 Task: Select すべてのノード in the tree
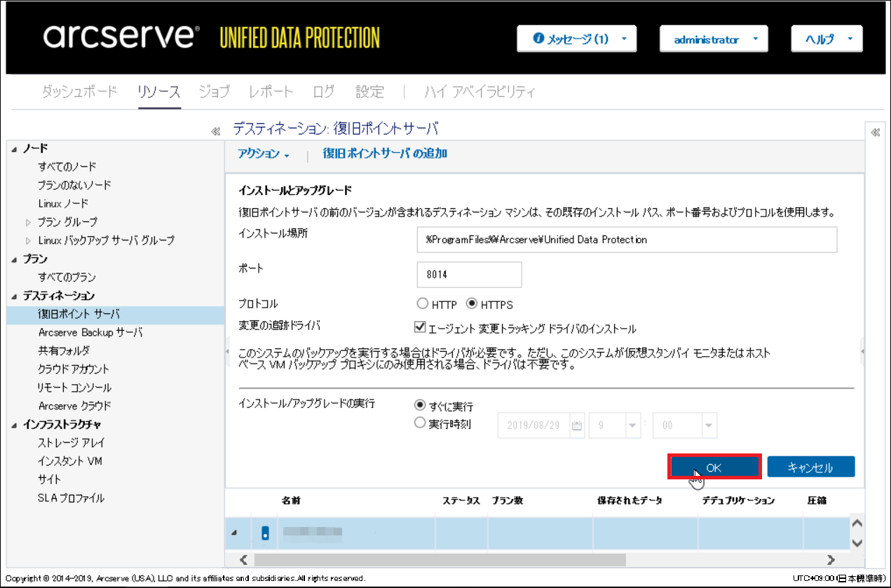67,167
